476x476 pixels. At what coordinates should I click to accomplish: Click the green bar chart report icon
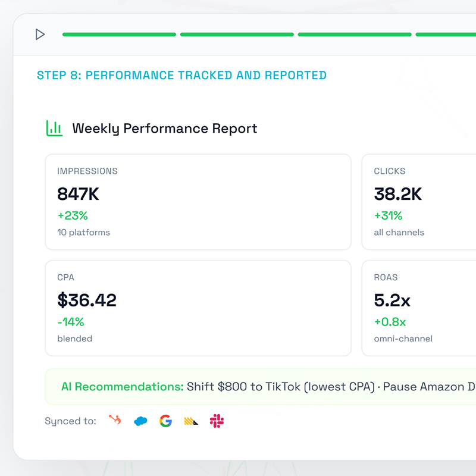pyautogui.click(x=54, y=128)
